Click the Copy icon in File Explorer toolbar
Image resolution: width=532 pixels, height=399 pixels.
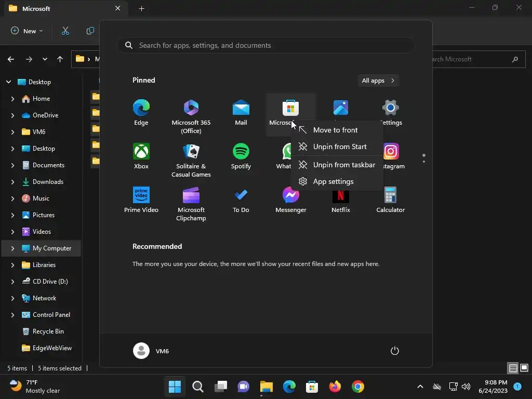[90, 31]
